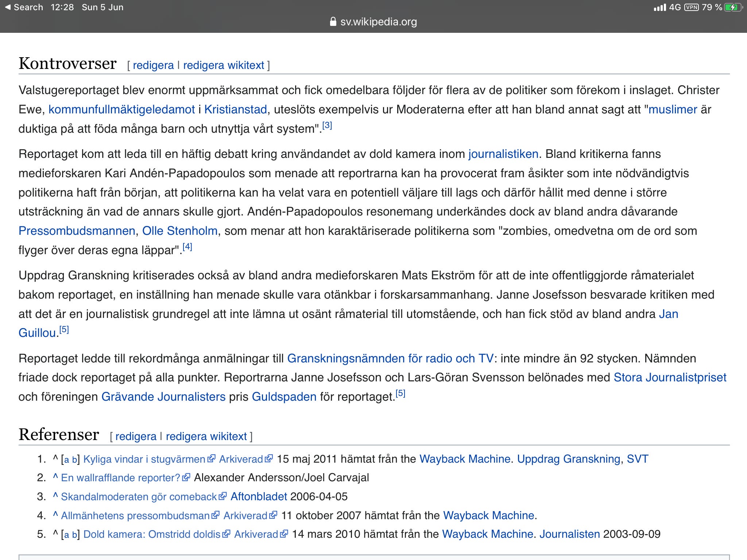Jump to footnote [4] superscript
Image resolution: width=747 pixels, height=560 pixels.
point(187,247)
